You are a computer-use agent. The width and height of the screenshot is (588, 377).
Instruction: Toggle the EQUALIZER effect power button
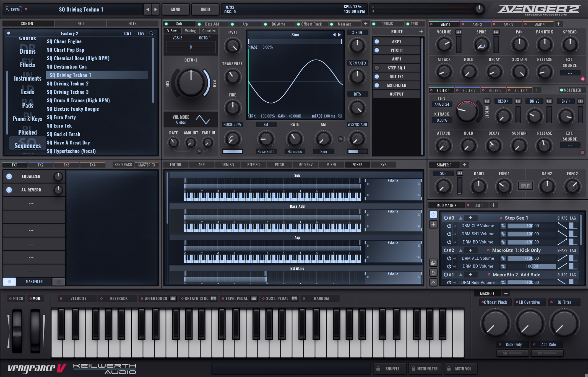coord(9,176)
